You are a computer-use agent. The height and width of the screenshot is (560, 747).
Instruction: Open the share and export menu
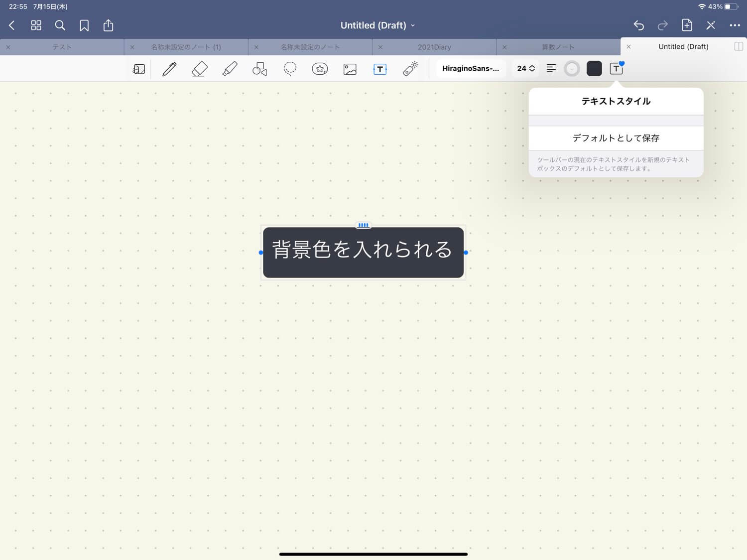(108, 25)
